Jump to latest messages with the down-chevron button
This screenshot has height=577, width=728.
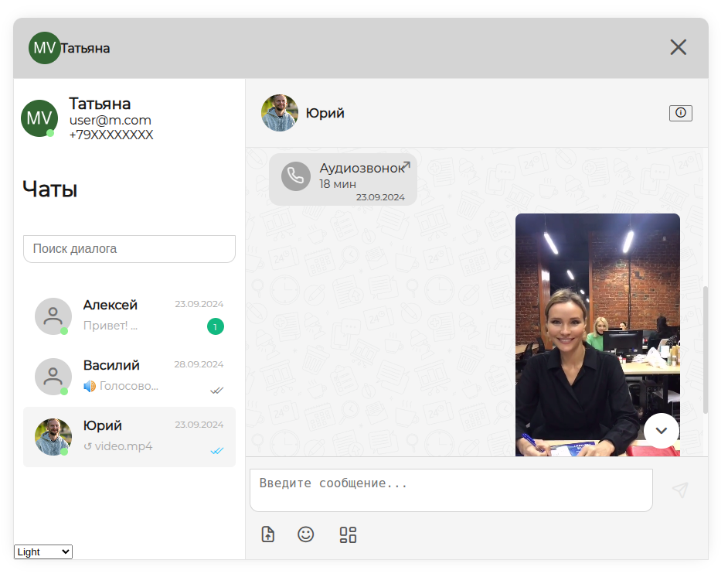click(x=661, y=431)
